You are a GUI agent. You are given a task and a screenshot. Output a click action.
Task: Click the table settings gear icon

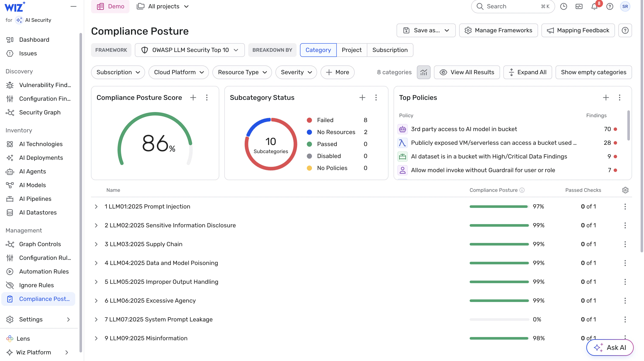[625, 190]
